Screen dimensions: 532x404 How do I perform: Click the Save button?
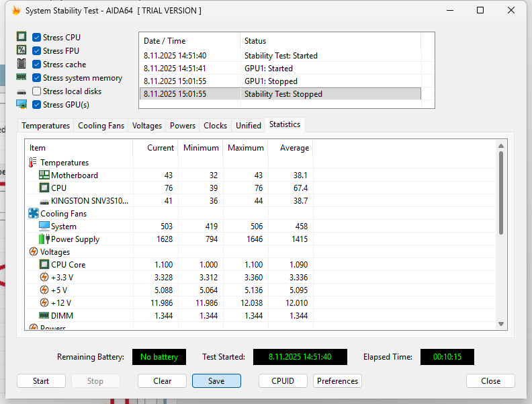click(216, 381)
